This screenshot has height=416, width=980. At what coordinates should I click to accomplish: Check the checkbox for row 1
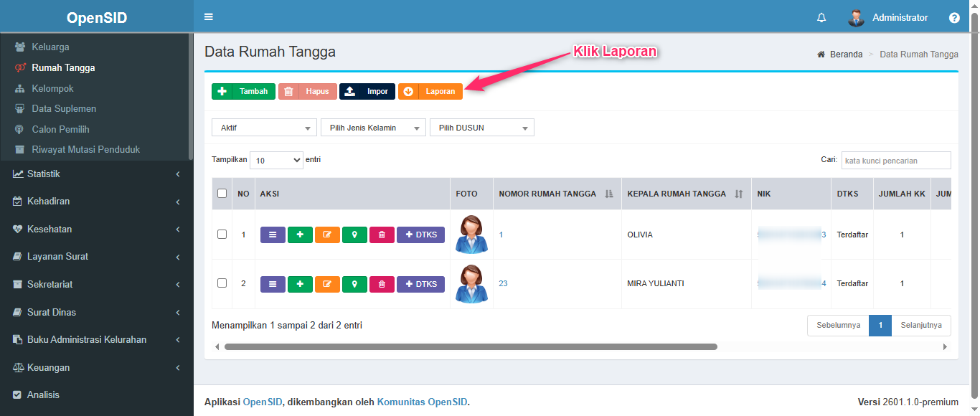[x=222, y=235]
